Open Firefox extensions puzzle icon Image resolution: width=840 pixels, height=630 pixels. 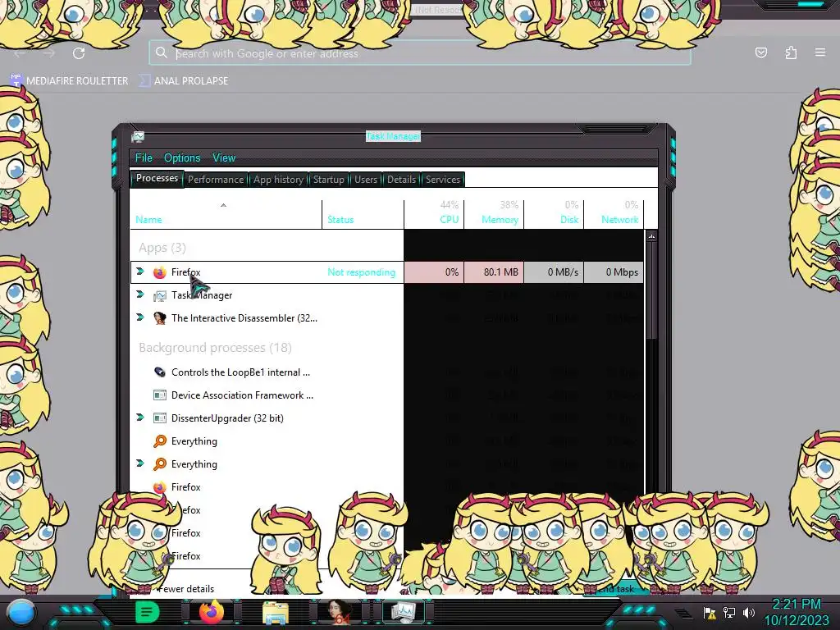(791, 52)
